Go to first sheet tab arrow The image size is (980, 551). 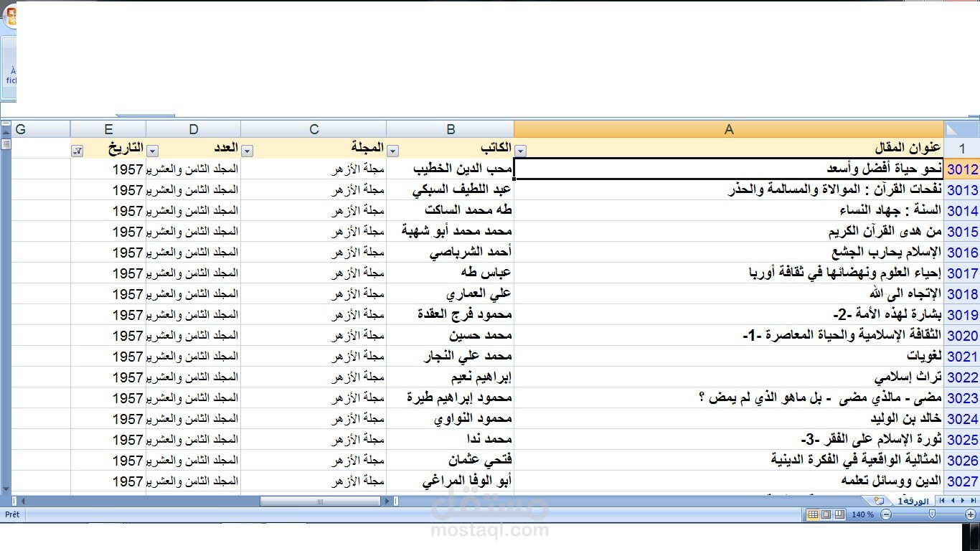[x=942, y=501]
